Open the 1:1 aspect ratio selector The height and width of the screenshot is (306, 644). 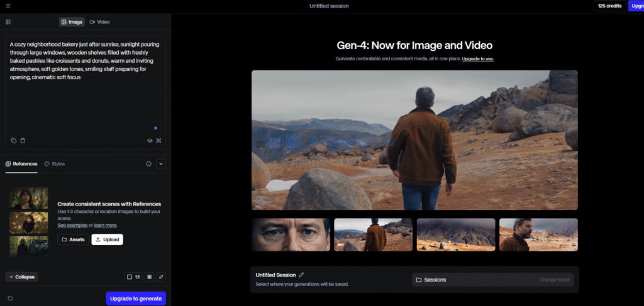133,277
